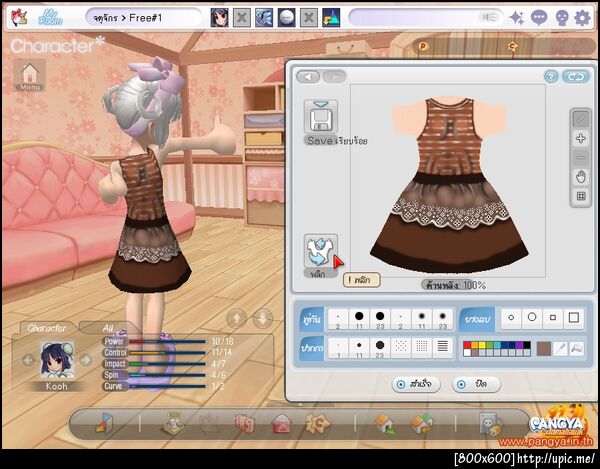Pick the eyedropper color tool
This screenshot has width=600, height=469.
560,349
